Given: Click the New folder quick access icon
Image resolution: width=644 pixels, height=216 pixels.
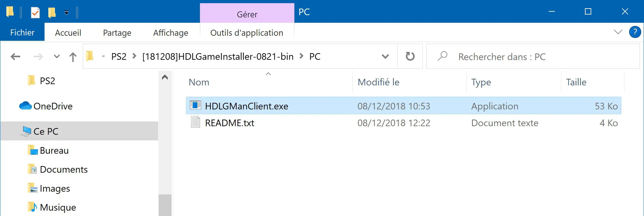Looking at the screenshot, I should point(52,13).
